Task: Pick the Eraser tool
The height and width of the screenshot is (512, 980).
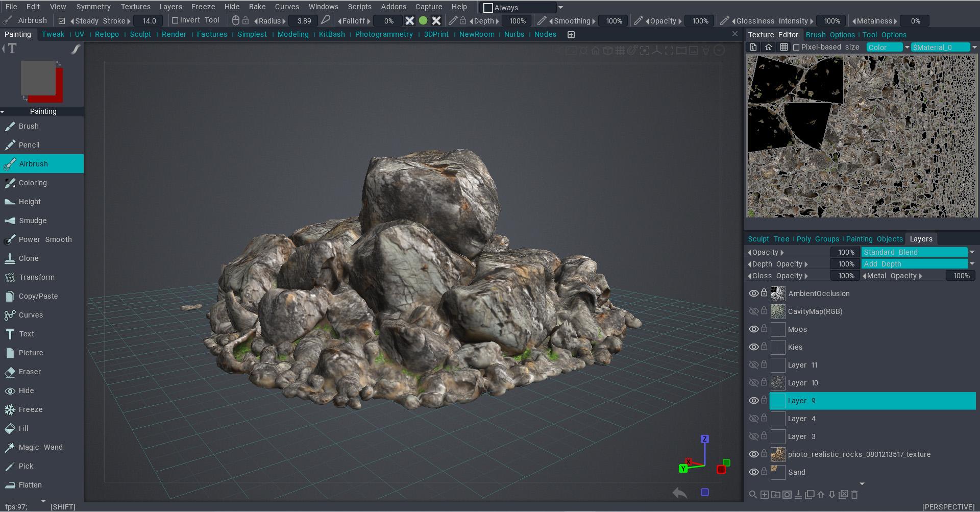Action: (x=30, y=372)
